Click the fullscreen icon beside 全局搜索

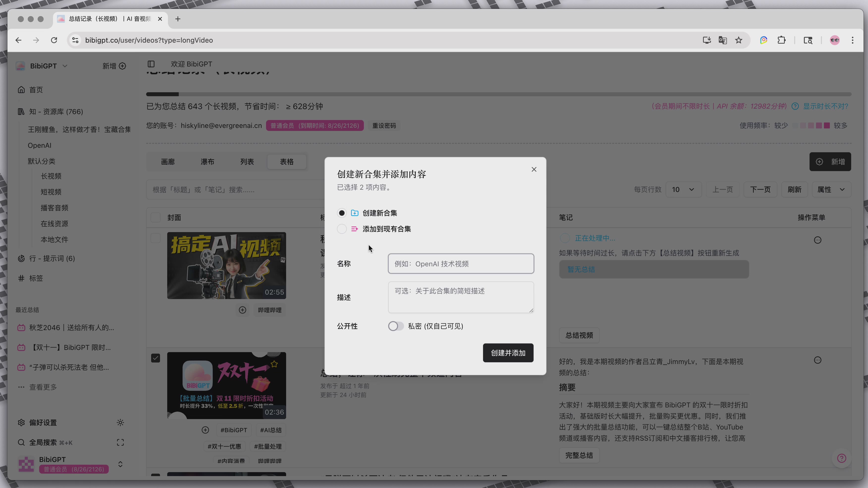point(120,442)
